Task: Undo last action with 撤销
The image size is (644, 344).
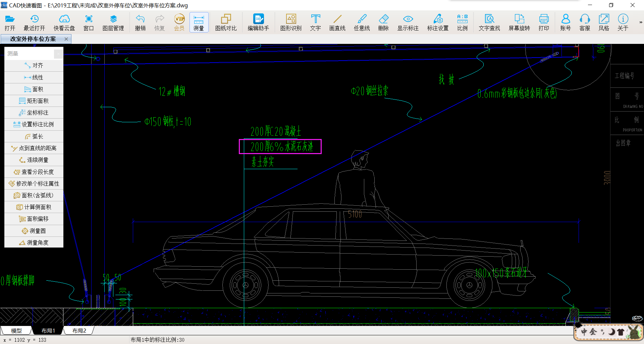Action: (140, 23)
